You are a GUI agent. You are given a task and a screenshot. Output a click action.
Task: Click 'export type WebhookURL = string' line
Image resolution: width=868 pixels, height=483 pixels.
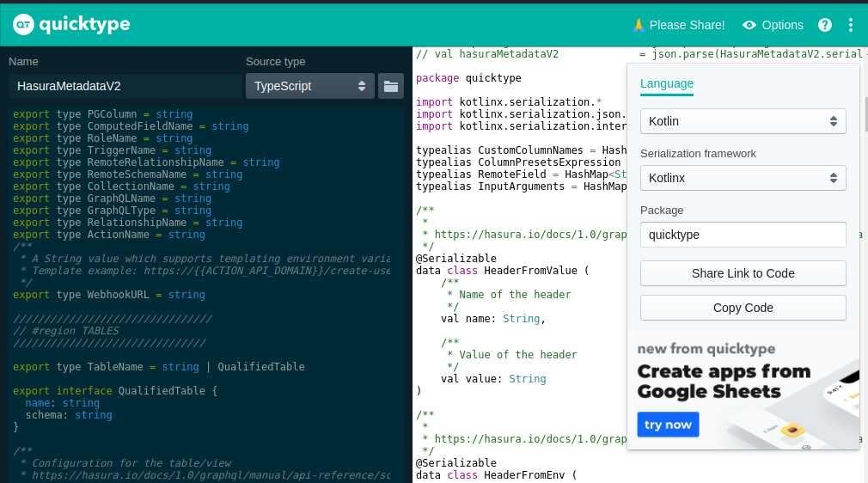click(109, 295)
